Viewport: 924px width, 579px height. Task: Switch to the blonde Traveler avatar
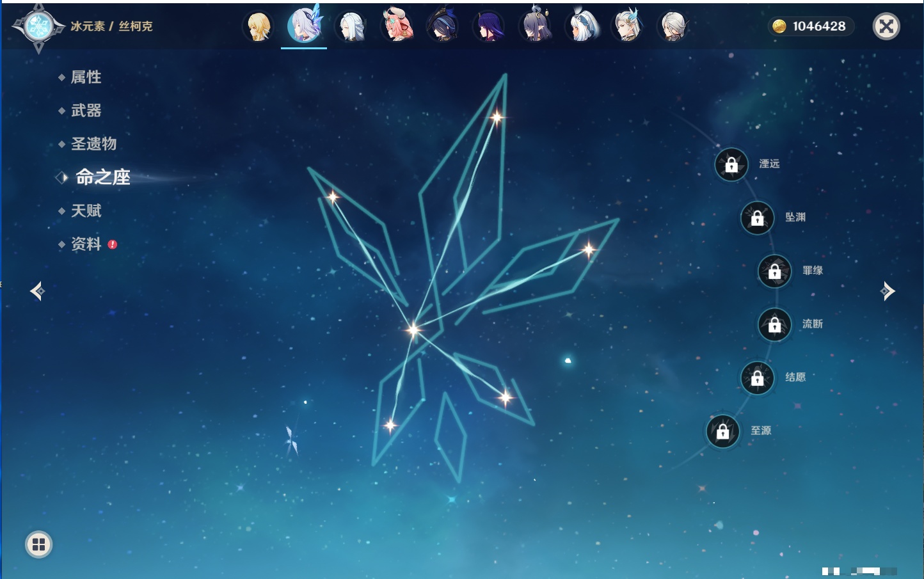[259, 27]
